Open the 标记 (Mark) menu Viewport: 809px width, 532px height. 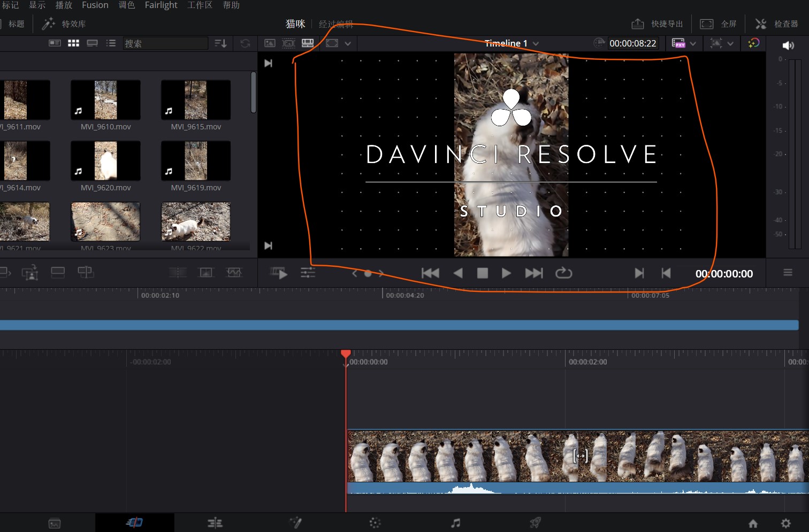10,5
